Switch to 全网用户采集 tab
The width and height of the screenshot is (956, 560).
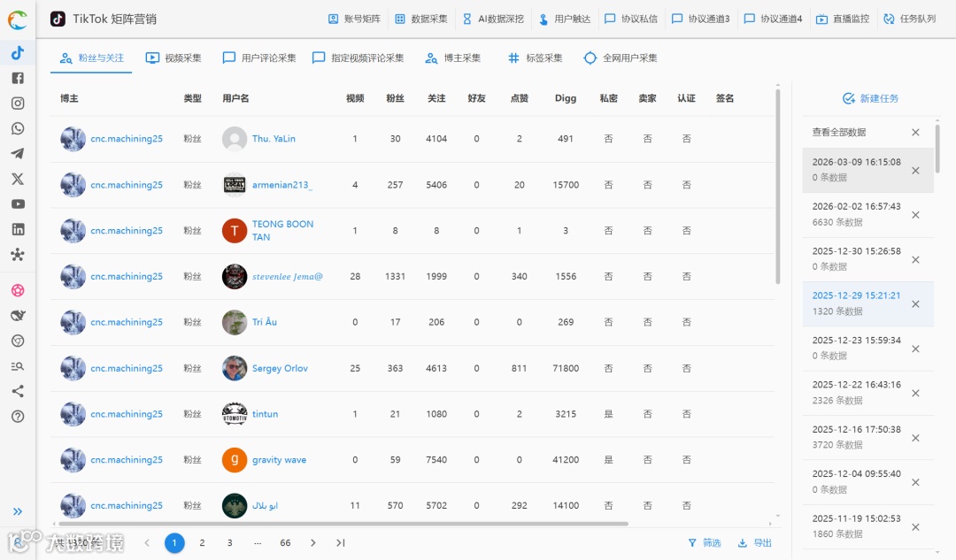621,58
